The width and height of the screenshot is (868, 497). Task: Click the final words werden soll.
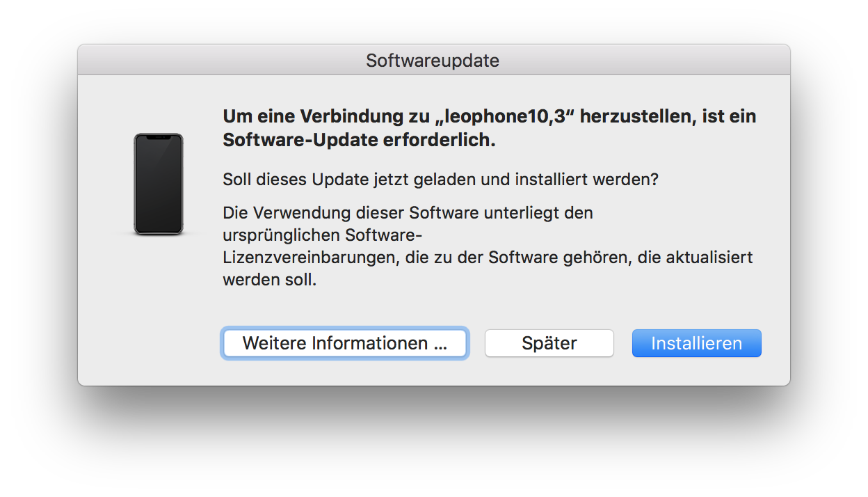pos(270,281)
